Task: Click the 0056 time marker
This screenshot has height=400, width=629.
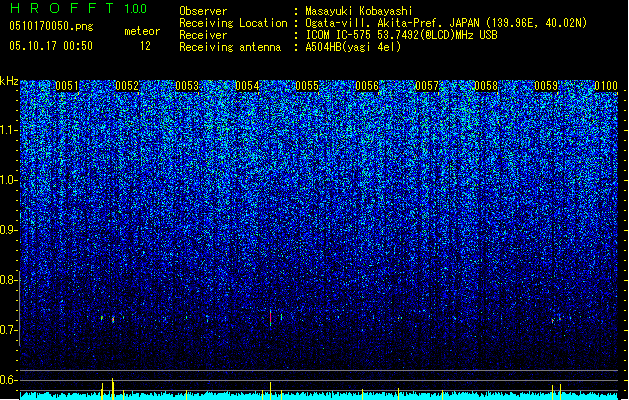Action: click(x=367, y=86)
